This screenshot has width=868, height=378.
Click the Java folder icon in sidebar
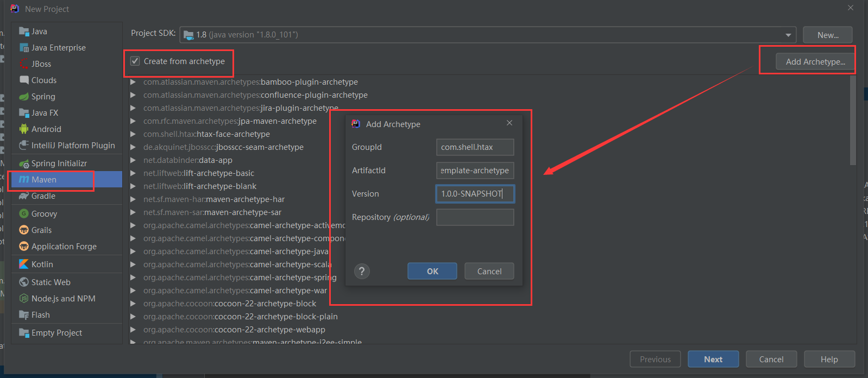coord(24,31)
